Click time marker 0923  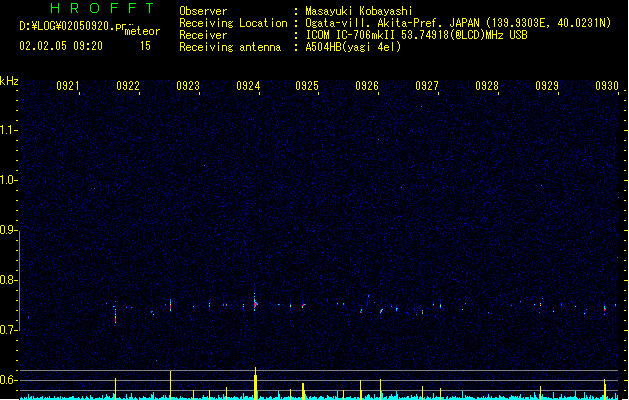188,86
